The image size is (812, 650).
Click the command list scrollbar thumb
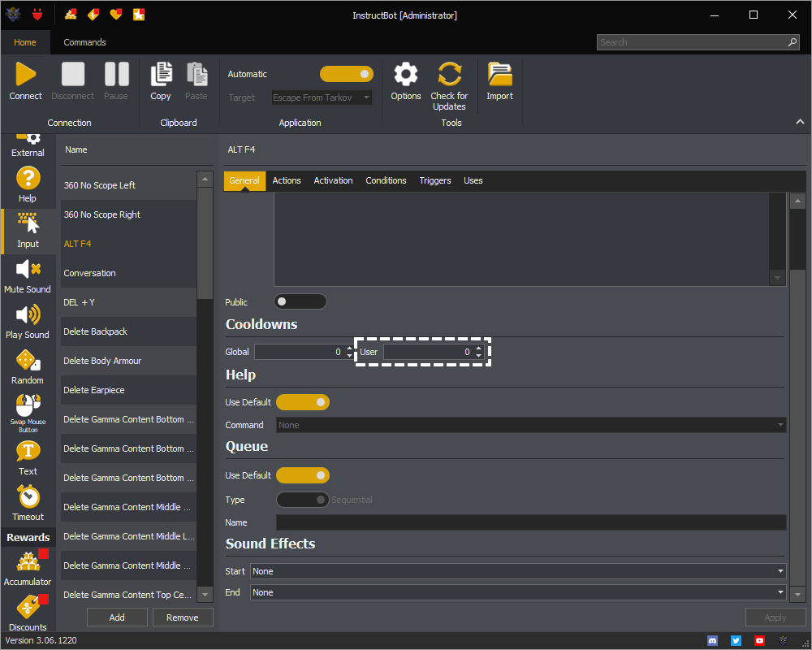[x=205, y=243]
